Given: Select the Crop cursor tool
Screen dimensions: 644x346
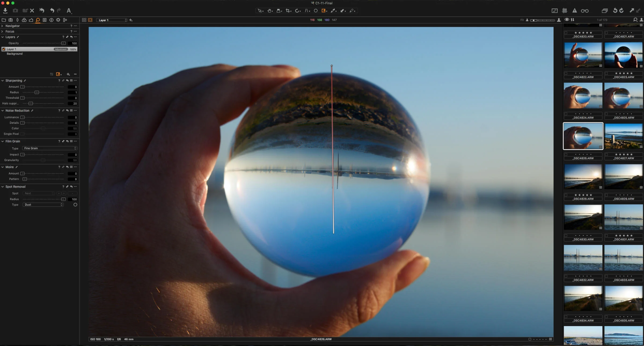Looking at the screenshot, I should pos(288,11).
